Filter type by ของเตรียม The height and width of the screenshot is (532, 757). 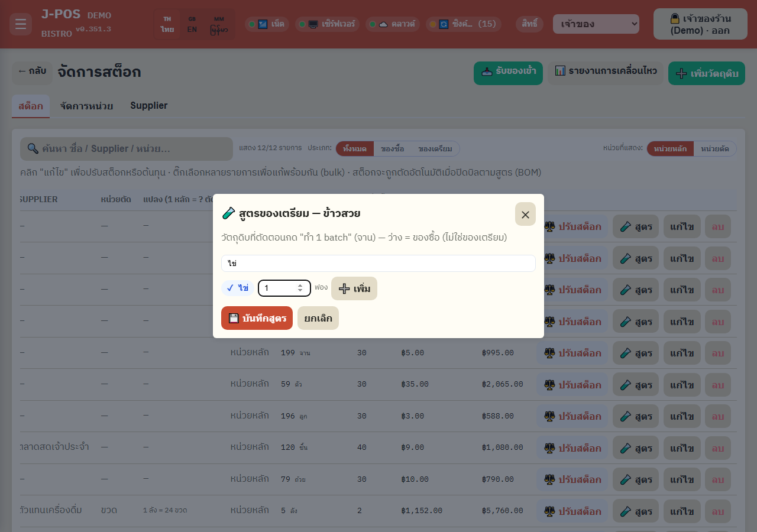pyautogui.click(x=435, y=148)
